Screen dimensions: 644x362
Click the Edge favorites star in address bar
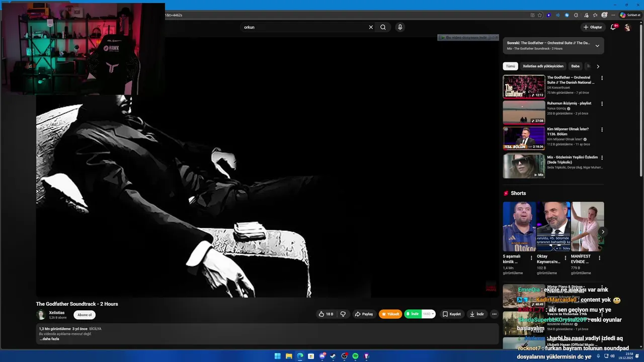click(539, 15)
